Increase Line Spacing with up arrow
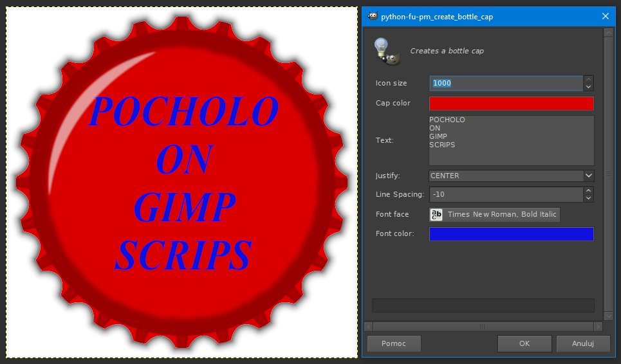 (x=589, y=191)
